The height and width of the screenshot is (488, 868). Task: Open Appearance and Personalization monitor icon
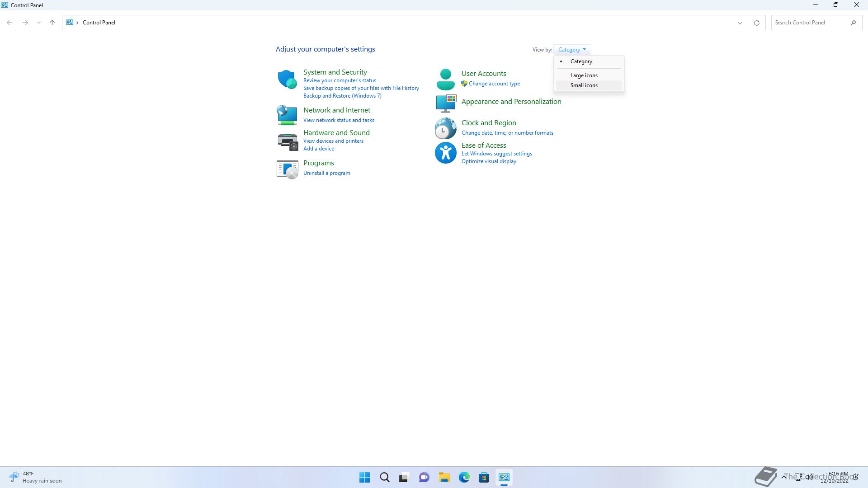(x=445, y=103)
